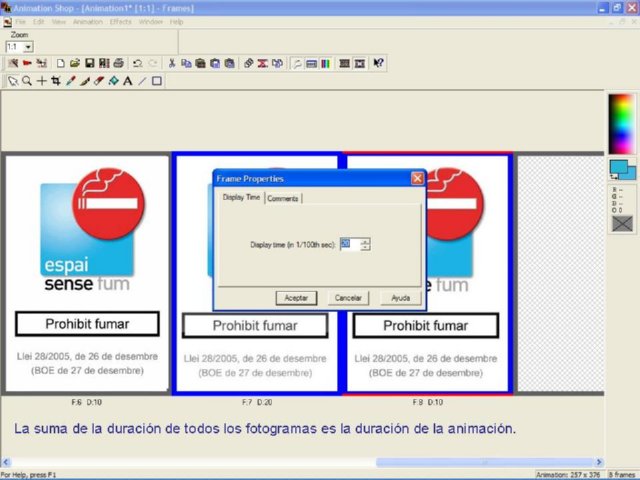Select the Flood Fill bucket tool
Screen dimensions: 640x480
[113, 81]
